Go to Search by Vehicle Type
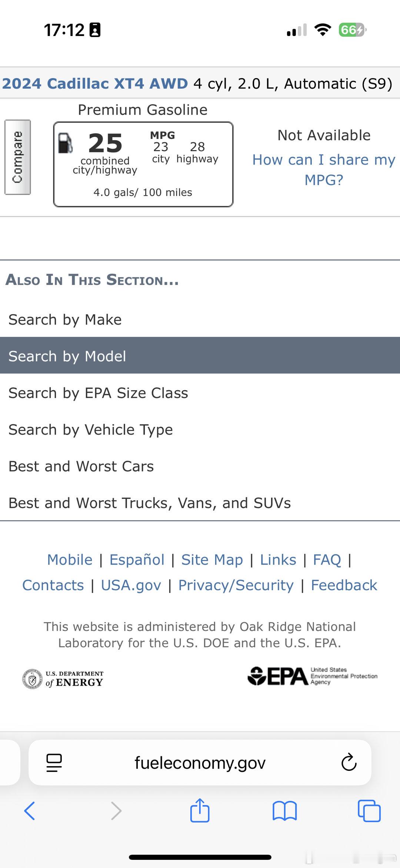400x868 pixels. point(91,430)
